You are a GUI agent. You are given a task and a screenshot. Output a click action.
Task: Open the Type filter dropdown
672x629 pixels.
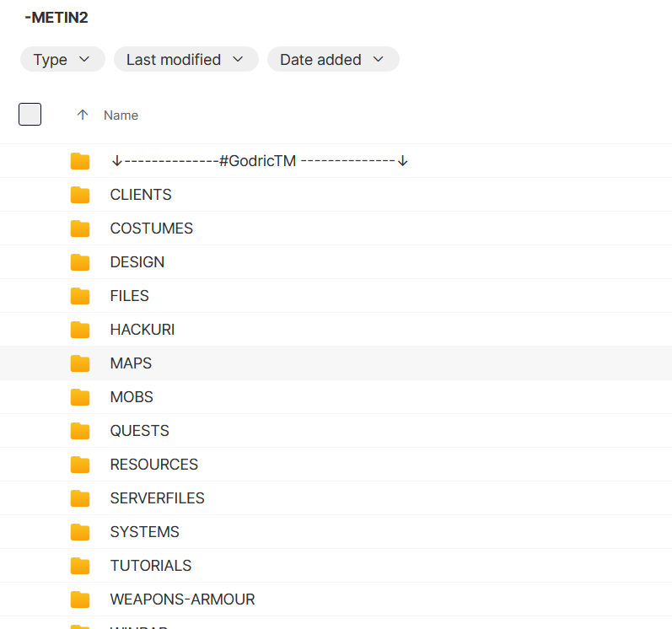click(x=62, y=60)
